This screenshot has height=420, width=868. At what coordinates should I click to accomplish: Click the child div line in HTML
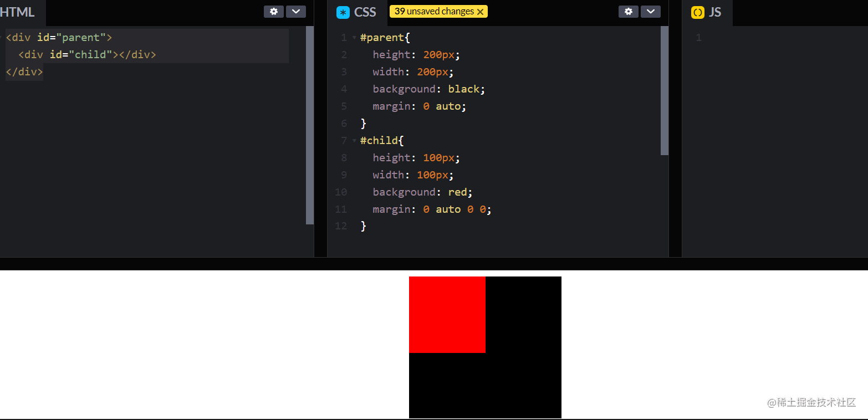click(88, 55)
